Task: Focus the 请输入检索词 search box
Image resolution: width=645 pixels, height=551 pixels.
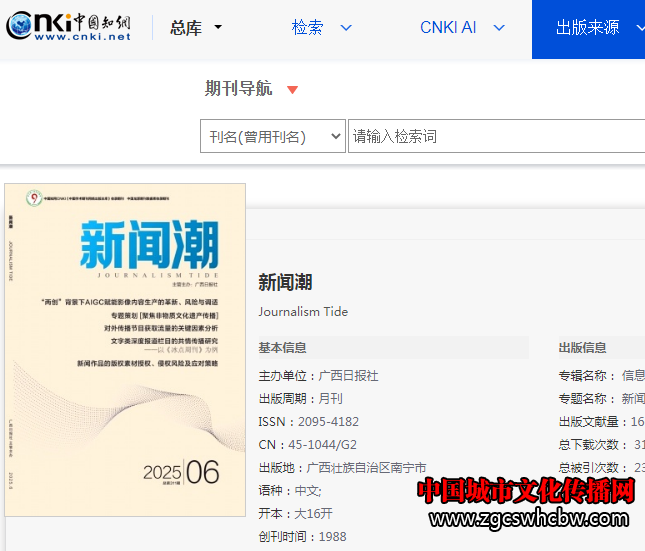Action: pyautogui.click(x=495, y=137)
